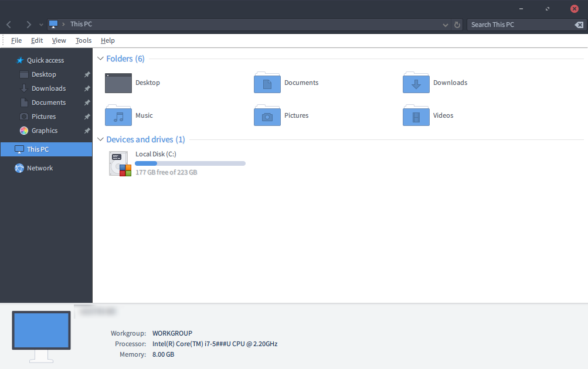Click the Local Disk (C:) usage bar
The image size is (588, 369).
[x=190, y=163]
